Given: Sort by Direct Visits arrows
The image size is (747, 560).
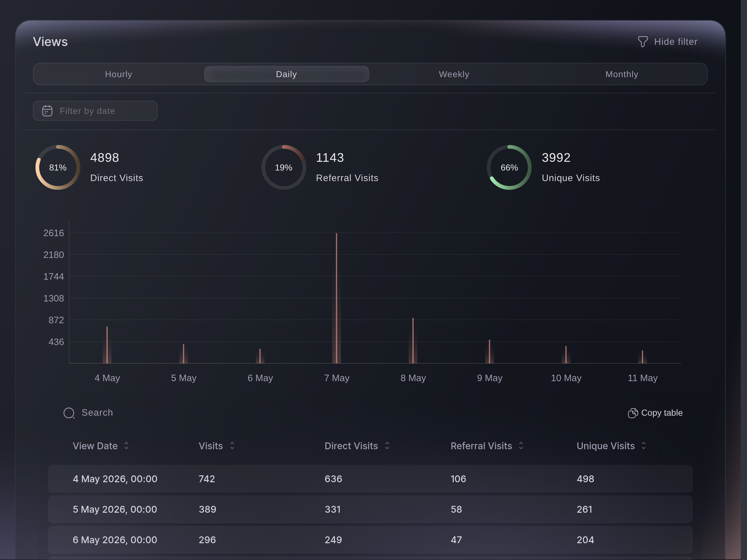Looking at the screenshot, I should click(x=387, y=446).
